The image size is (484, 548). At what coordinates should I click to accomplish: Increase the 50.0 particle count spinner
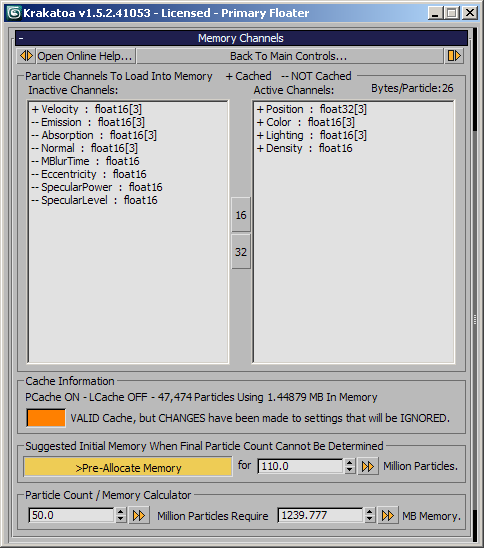click(121, 511)
